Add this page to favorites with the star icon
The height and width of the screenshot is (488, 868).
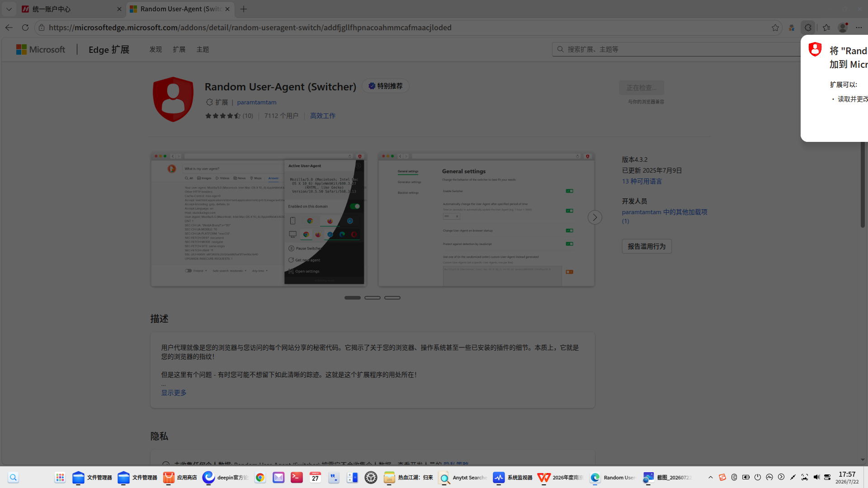coord(775,28)
